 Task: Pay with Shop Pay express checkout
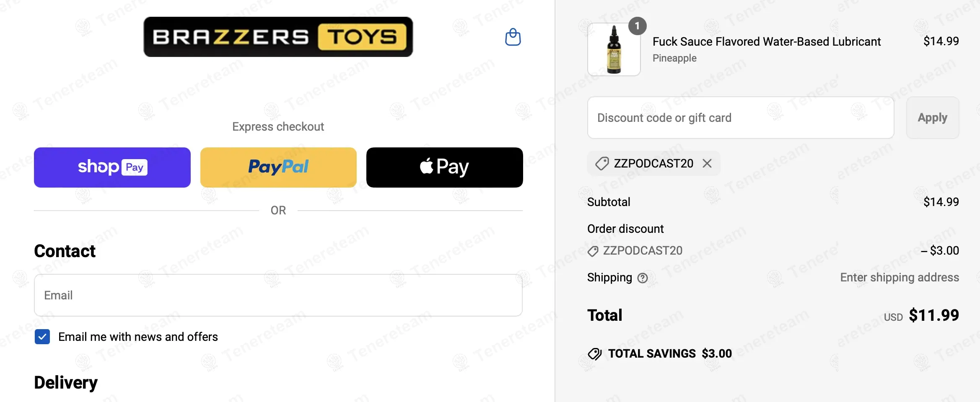click(x=112, y=167)
